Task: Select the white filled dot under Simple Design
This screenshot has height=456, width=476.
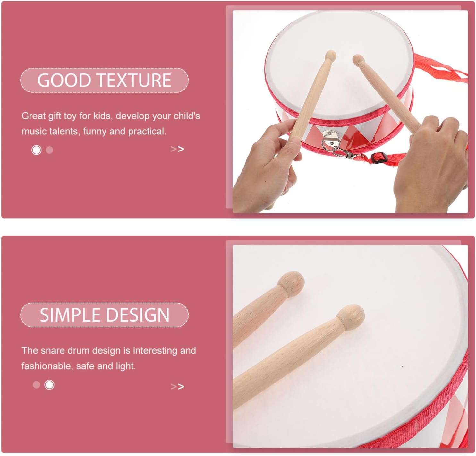Action: click(x=49, y=384)
